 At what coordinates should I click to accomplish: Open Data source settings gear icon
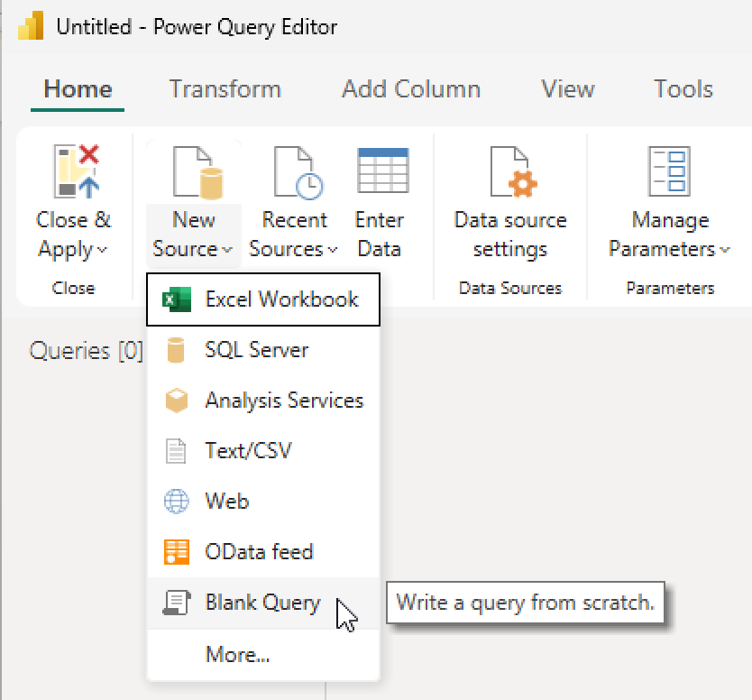[x=513, y=171]
